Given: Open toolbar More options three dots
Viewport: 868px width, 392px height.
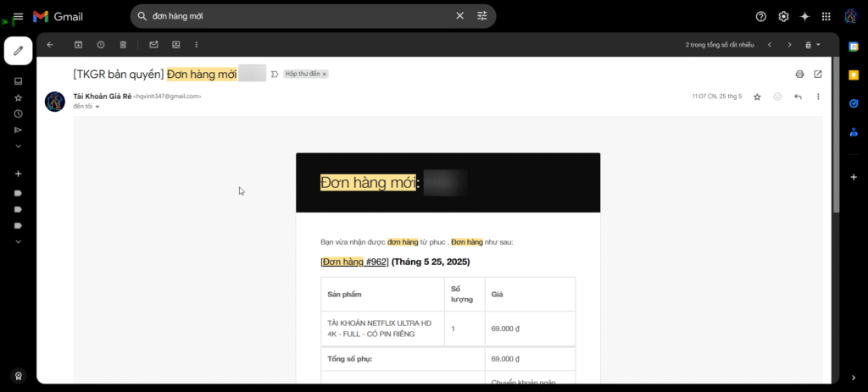Looking at the screenshot, I should pyautogui.click(x=197, y=45).
